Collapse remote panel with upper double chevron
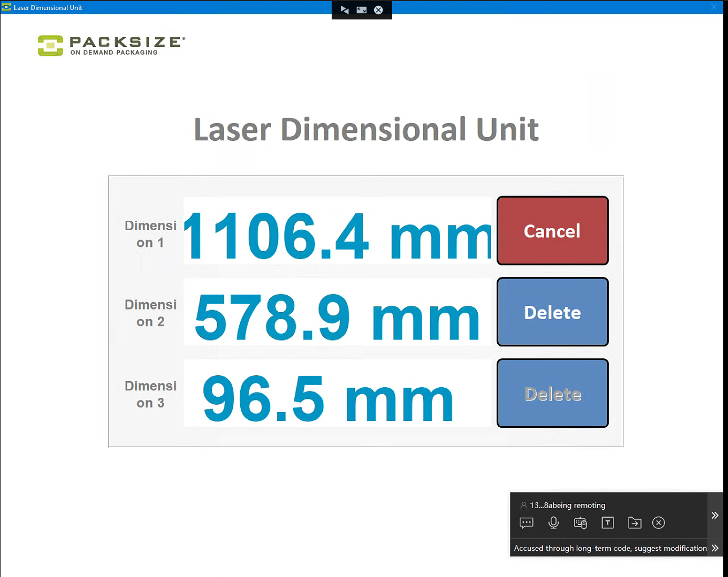This screenshot has height=577, width=728. click(x=715, y=515)
